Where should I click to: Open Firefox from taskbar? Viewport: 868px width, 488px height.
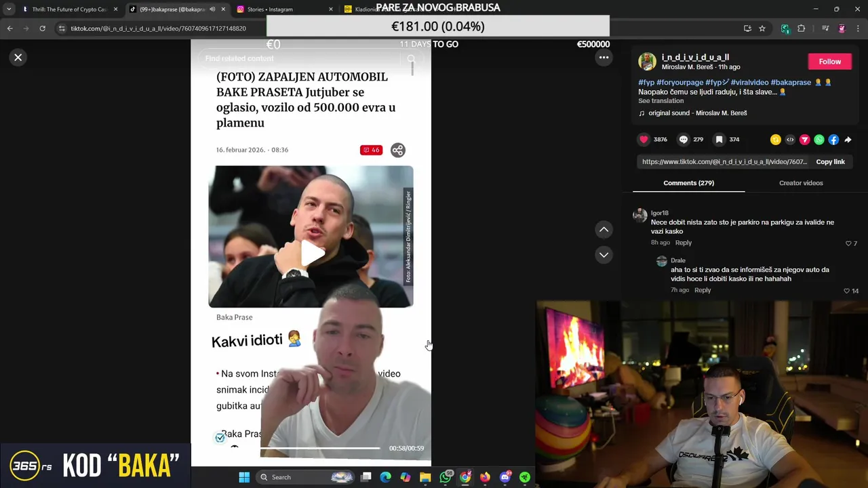click(x=485, y=477)
